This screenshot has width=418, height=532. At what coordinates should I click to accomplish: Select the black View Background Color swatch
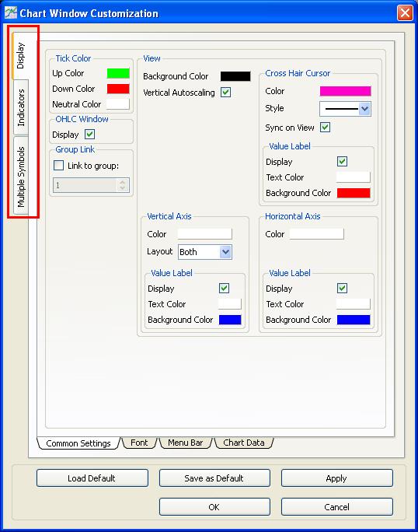pos(235,76)
